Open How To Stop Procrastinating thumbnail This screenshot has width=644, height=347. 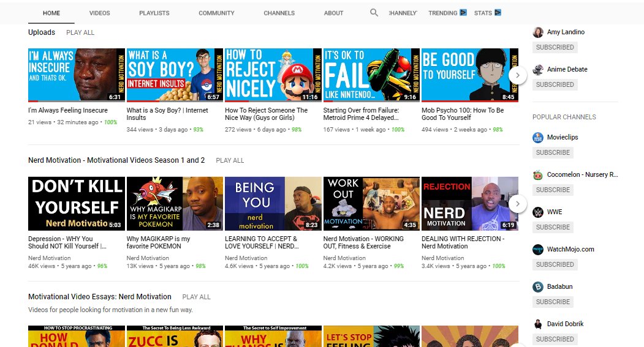pos(77,337)
